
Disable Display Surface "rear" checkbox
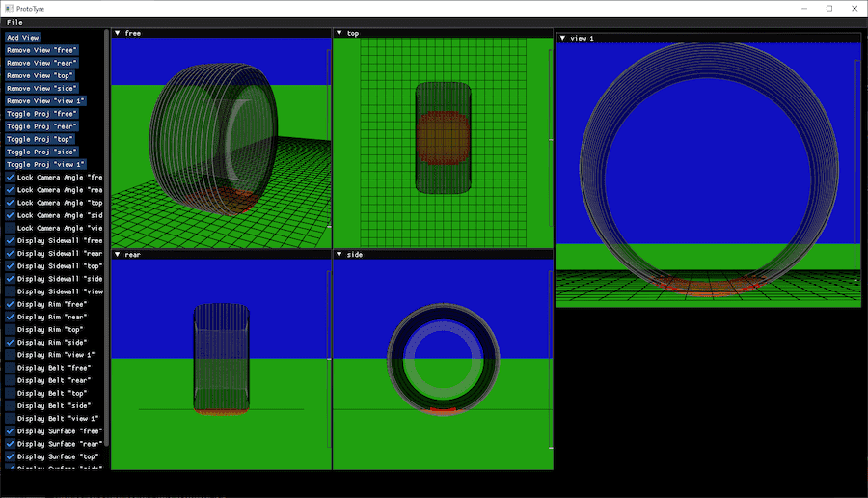click(10, 444)
